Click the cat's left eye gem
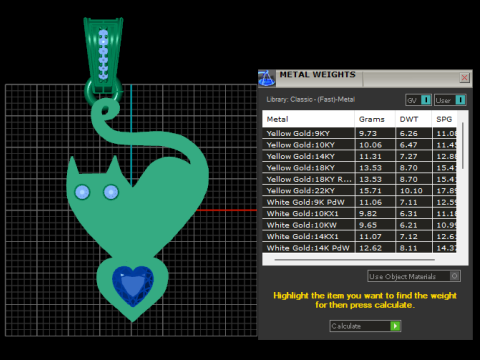 (82, 192)
